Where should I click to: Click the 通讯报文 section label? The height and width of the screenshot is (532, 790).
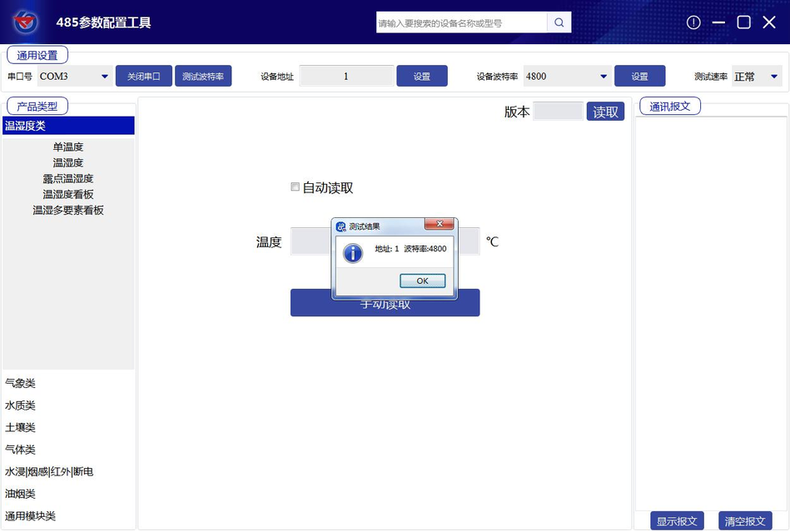669,107
